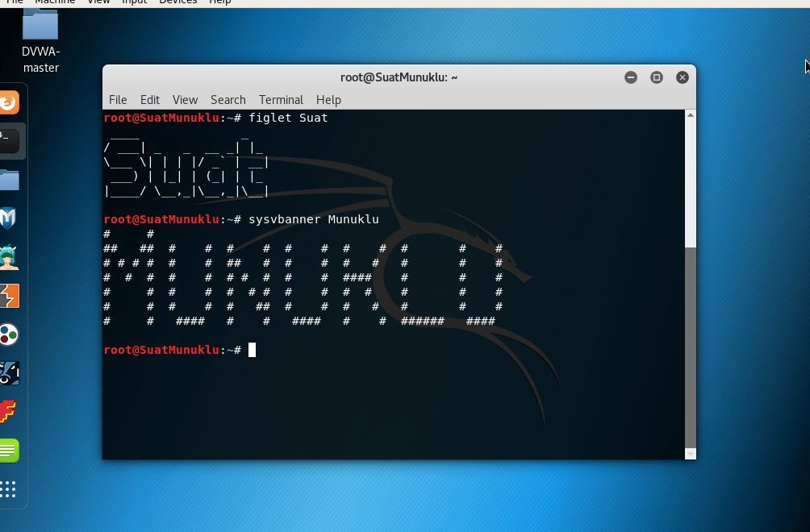
Task: Click the cursor at the last prompt
Action: pos(252,350)
